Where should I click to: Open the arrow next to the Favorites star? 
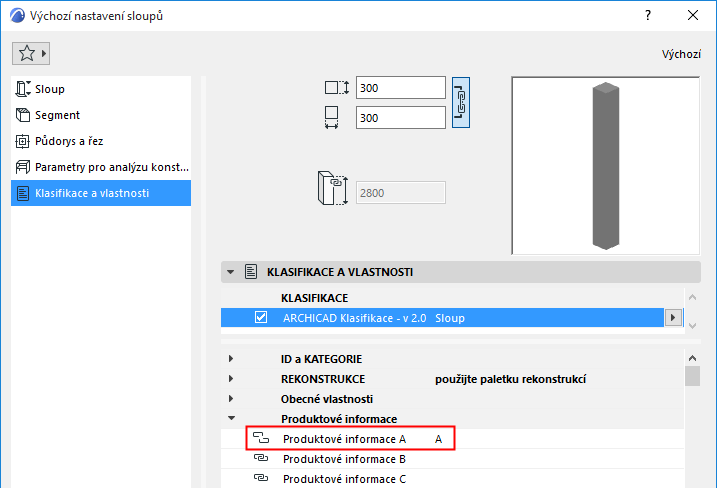(x=44, y=54)
